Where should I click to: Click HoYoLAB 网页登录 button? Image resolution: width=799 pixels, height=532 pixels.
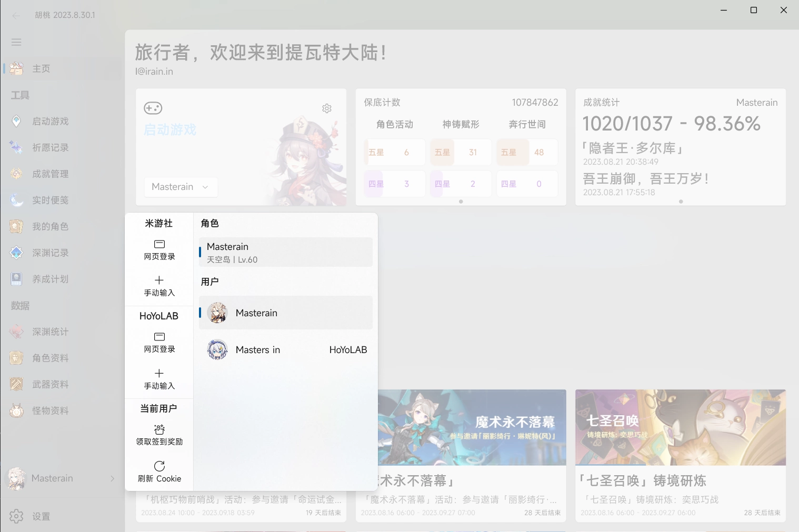coord(159,343)
